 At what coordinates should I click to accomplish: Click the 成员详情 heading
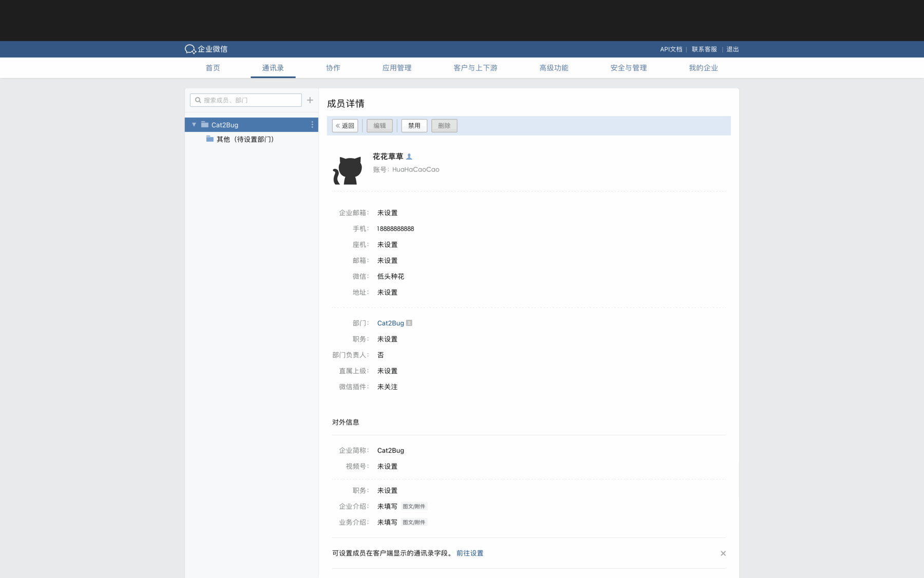(x=345, y=104)
